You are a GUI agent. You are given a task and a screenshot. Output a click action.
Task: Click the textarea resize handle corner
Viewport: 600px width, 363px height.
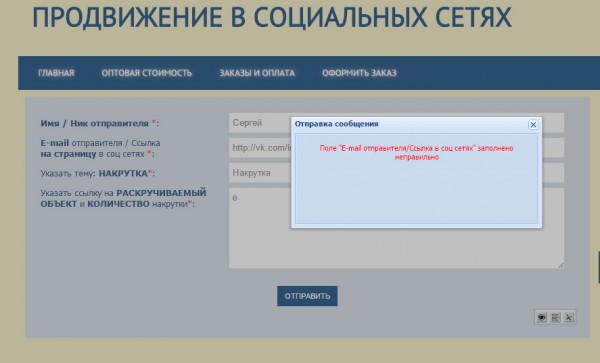(561, 265)
